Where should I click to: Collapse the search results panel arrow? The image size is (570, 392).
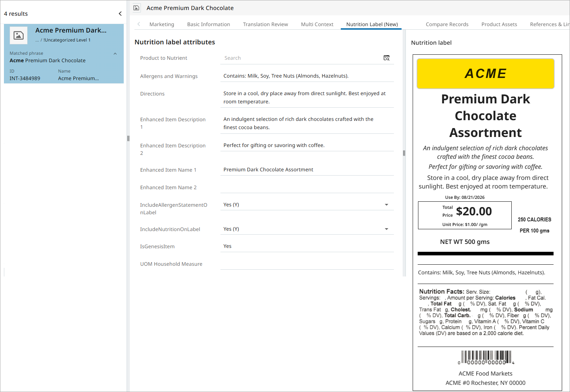click(x=120, y=14)
